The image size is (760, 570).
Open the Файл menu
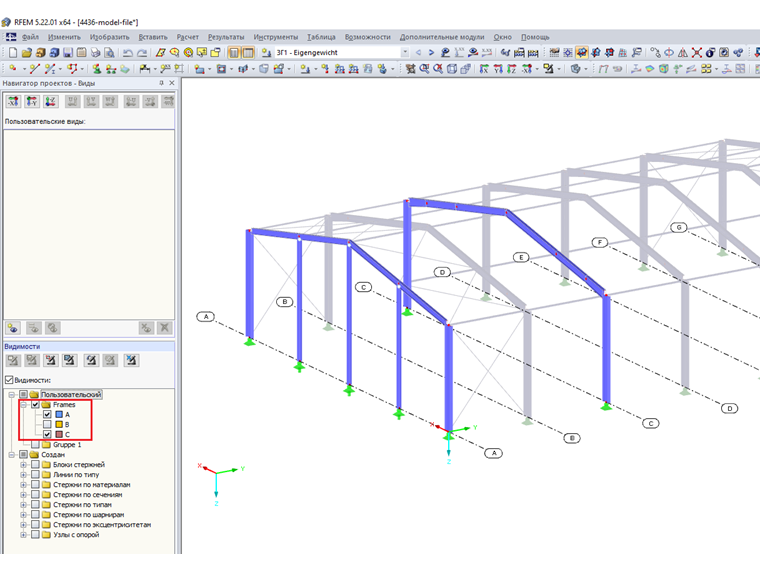[30, 37]
